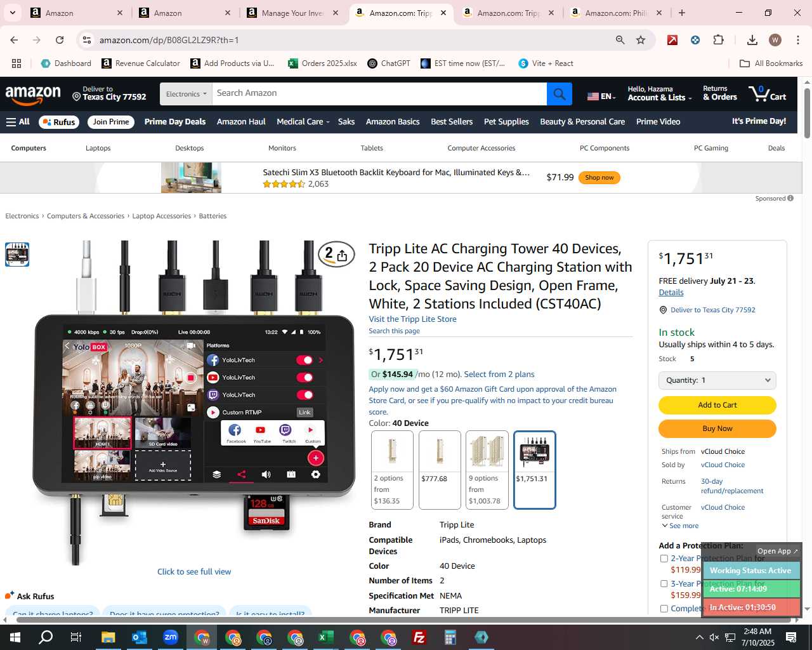The image size is (812, 650).
Task: Click the Buy Now button
Action: coord(717,428)
